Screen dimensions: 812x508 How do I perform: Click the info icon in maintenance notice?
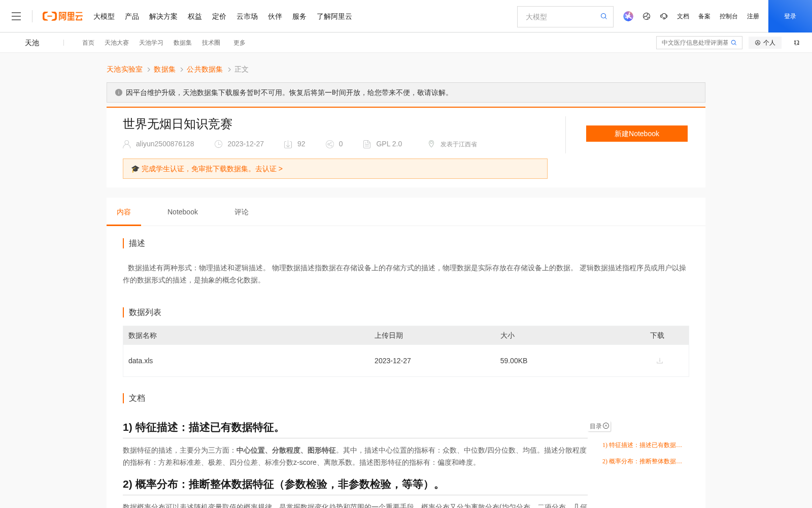pyautogui.click(x=119, y=92)
